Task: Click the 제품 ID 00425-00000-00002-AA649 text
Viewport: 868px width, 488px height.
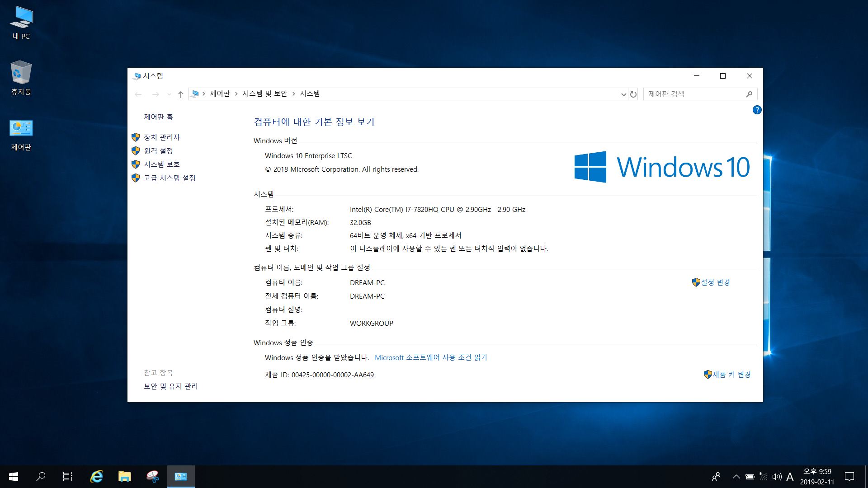Action: tap(319, 375)
